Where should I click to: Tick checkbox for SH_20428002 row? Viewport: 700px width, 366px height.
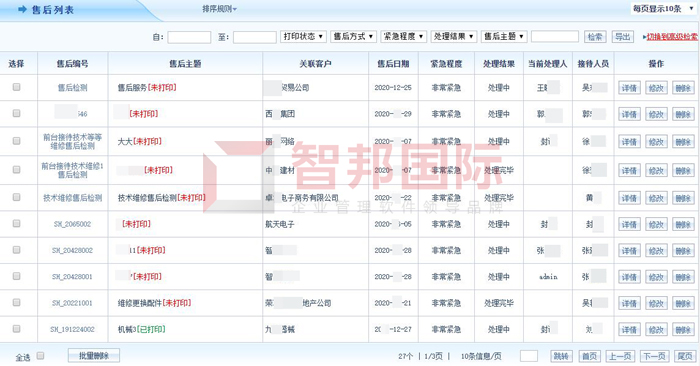(17, 250)
